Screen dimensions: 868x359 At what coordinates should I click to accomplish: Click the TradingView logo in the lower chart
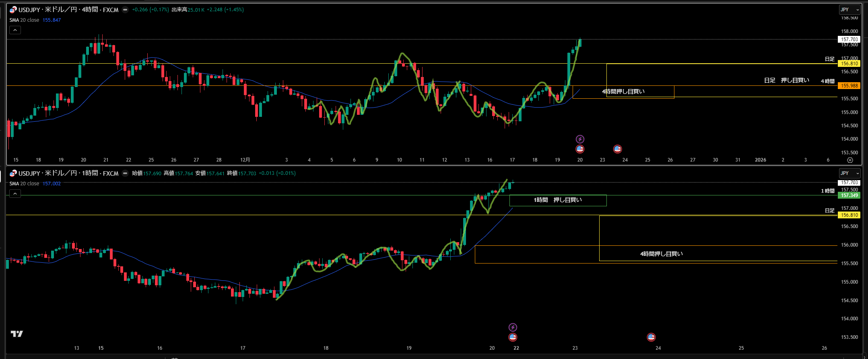click(16, 334)
